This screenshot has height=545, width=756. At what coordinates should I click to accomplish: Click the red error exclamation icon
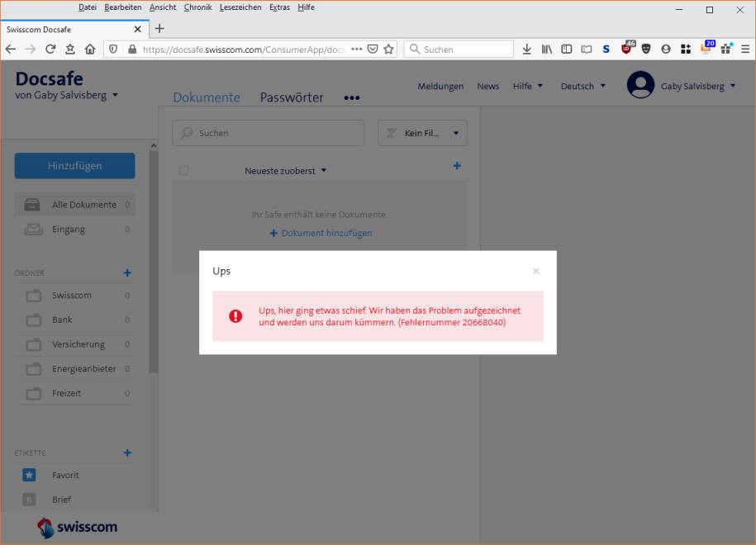(x=235, y=316)
